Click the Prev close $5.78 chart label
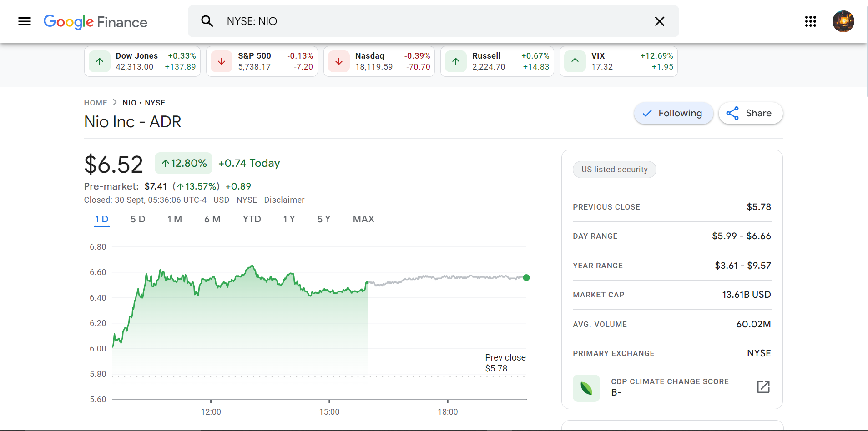The image size is (868, 431). (x=505, y=363)
